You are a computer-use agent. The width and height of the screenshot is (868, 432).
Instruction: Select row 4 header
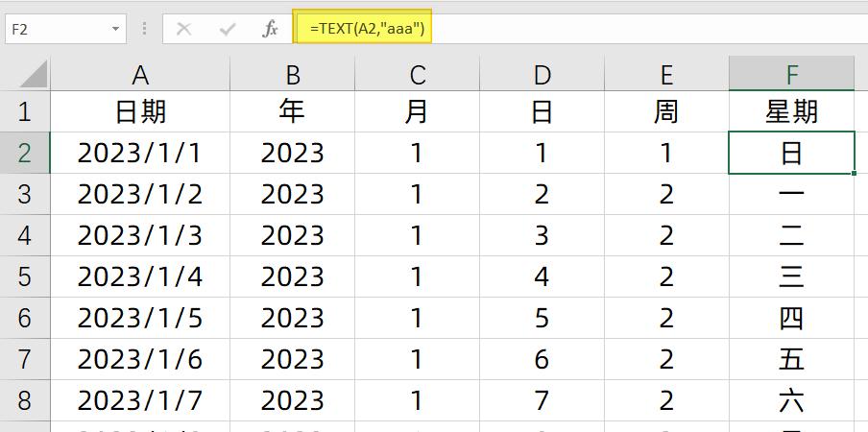pyautogui.click(x=25, y=235)
